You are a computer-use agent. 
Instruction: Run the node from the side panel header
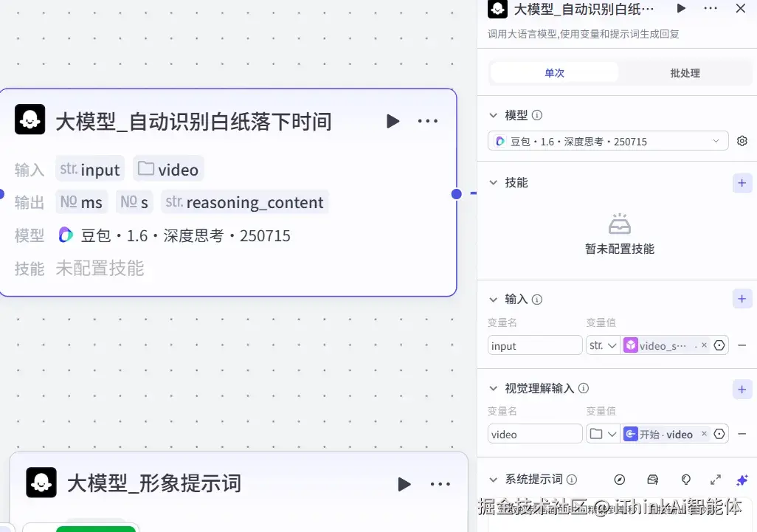coord(681,8)
